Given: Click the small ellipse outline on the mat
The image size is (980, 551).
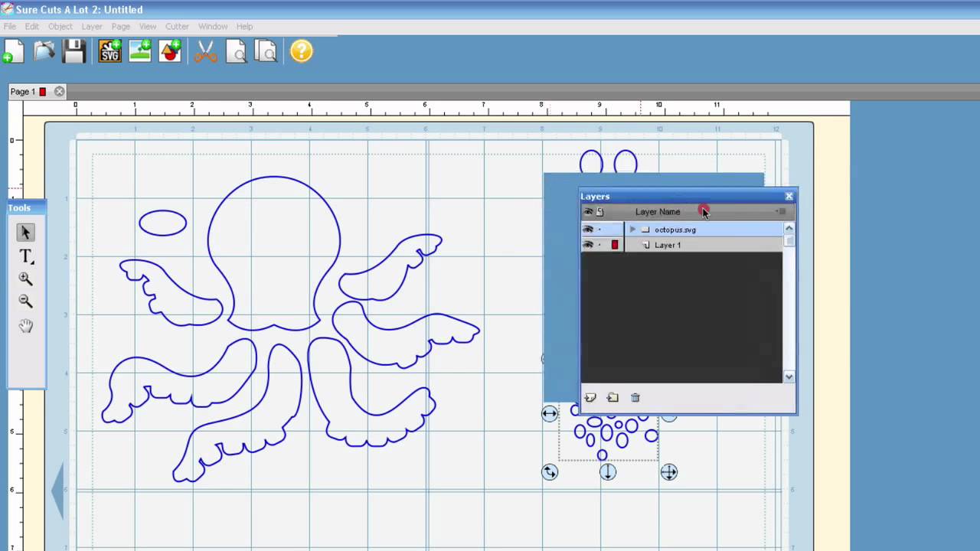Looking at the screenshot, I should (x=163, y=223).
